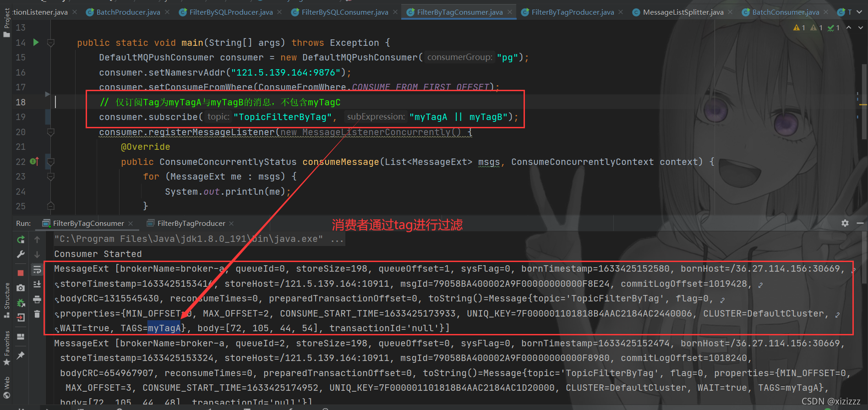Collapse fold end marker line 25

pyautogui.click(x=51, y=206)
